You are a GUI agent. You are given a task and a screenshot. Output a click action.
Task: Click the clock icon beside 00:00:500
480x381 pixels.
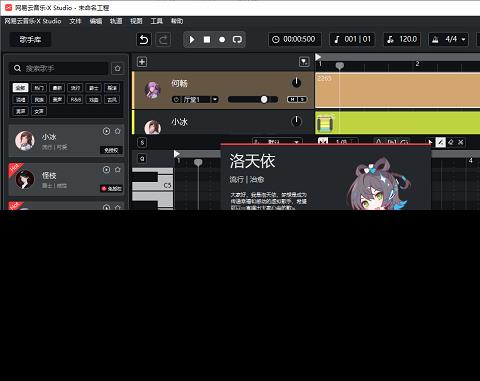coord(276,40)
